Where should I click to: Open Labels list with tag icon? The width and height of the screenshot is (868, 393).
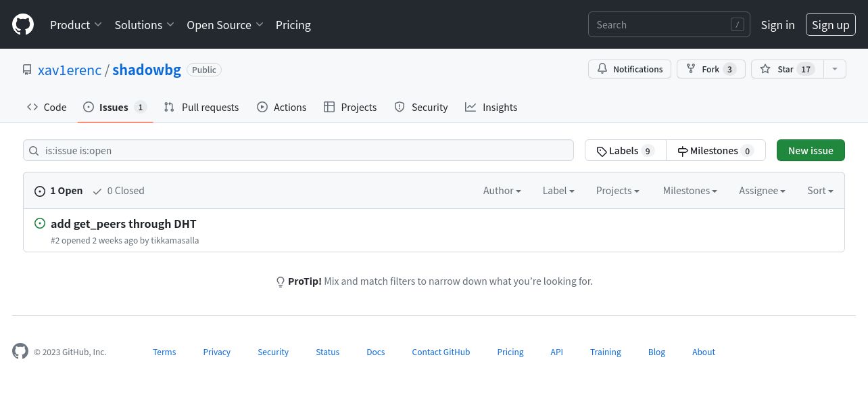625,150
